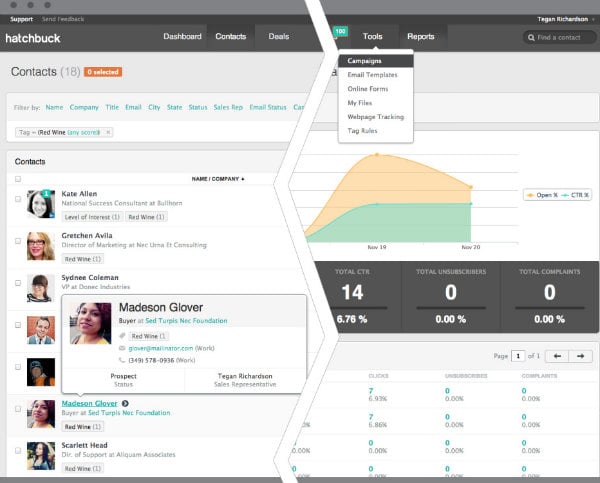Click the green 100 notification badge
Screen dimensions: 600x483
coord(340,32)
